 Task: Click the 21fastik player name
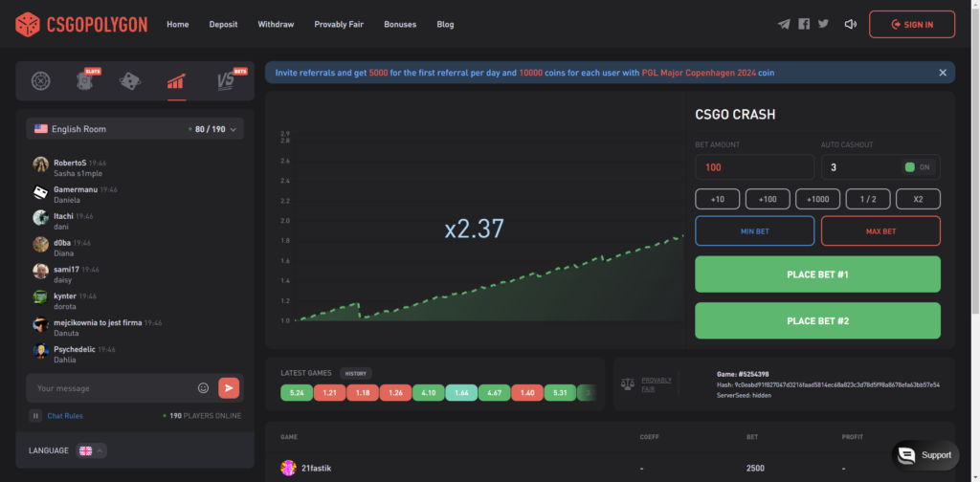[316, 468]
